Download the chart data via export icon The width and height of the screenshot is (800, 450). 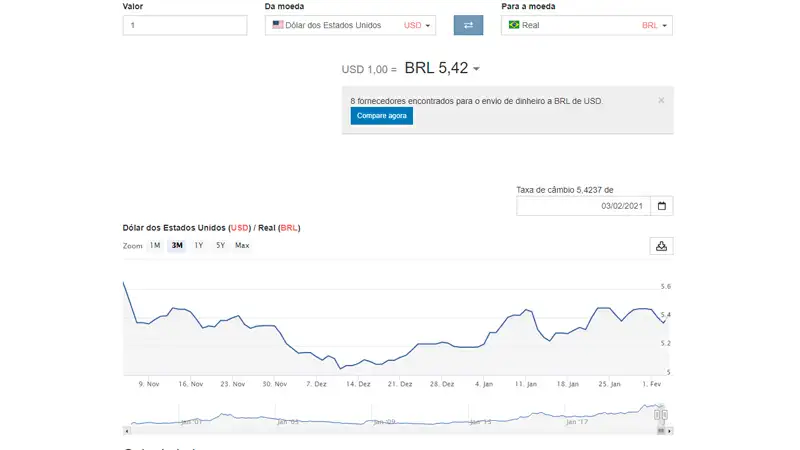(x=661, y=246)
